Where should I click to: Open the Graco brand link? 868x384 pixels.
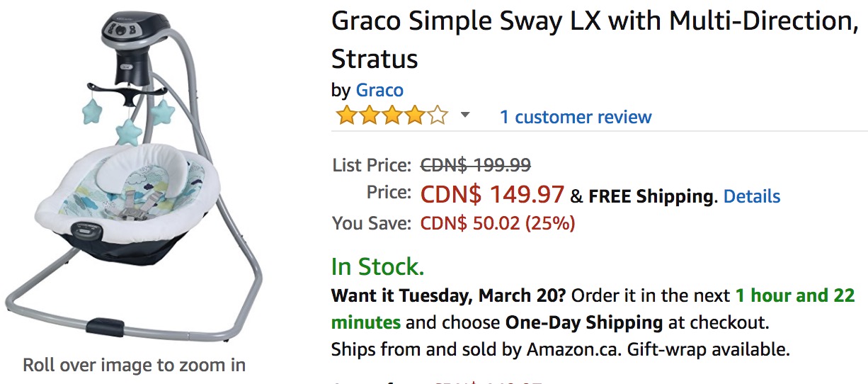379,90
